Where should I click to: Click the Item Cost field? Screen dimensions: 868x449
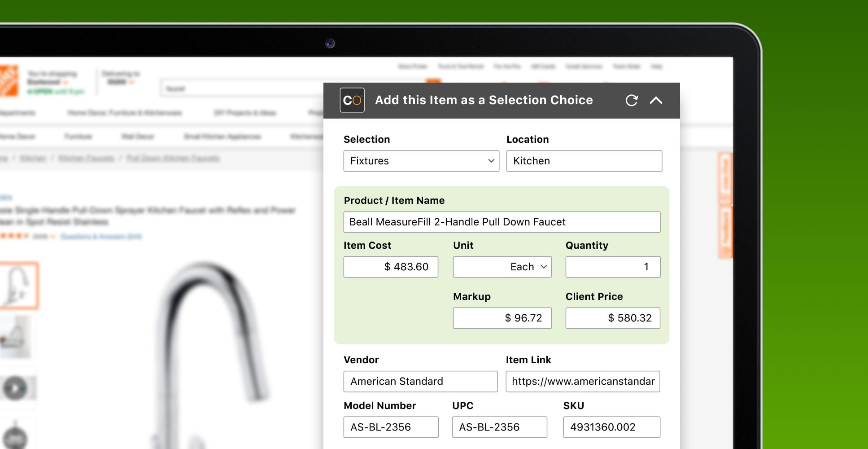391,267
